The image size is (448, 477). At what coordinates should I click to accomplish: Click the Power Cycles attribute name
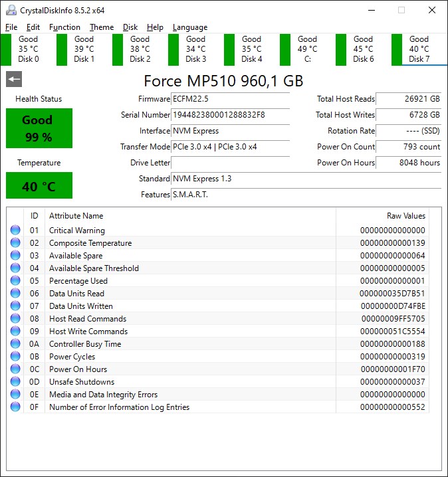[x=72, y=357]
